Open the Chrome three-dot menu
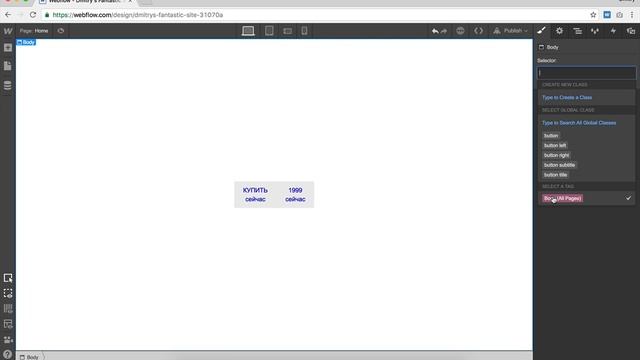 click(632, 15)
